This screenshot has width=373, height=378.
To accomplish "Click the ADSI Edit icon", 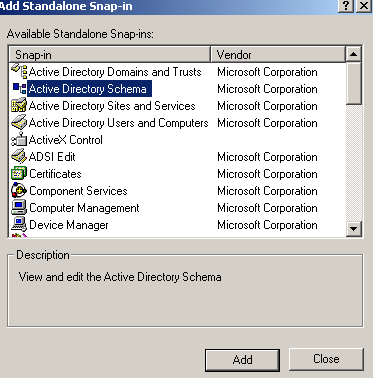I will 19,157.
